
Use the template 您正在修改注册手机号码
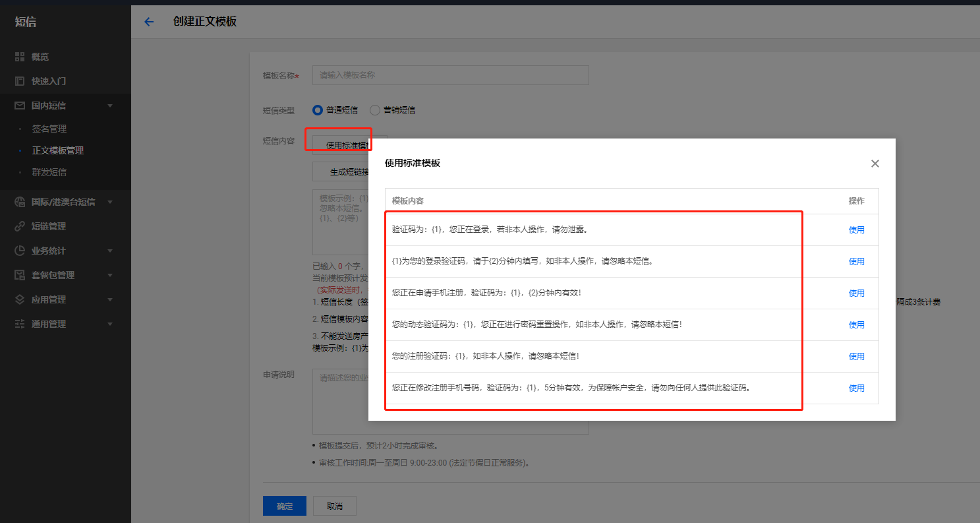point(856,388)
